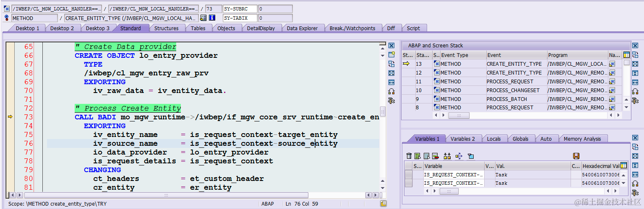This screenshot has height=209, width=644.
Task: Close the ABAP and Screen Stack tool
Action: [635, 46]
